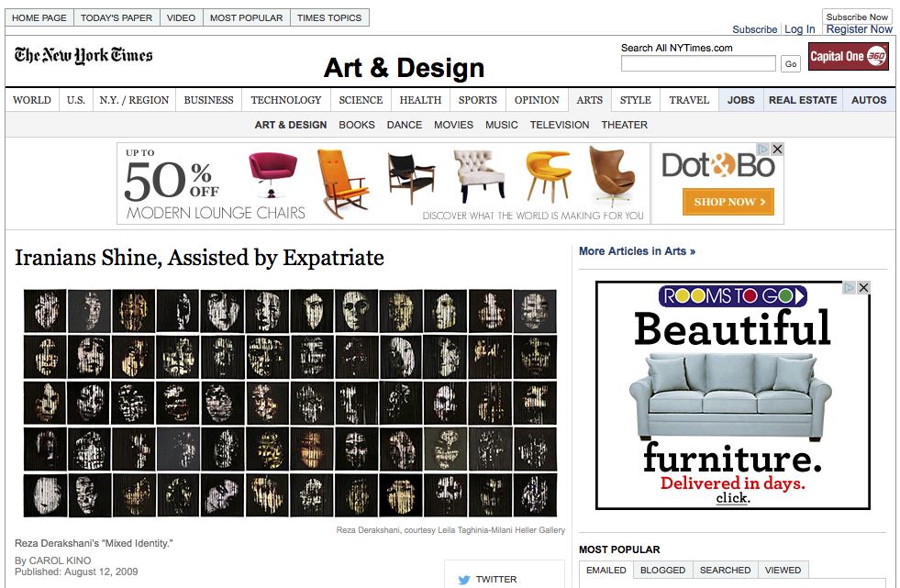The width and height of the screenshot is (900, 588).
Task: Click the Art & Design page title
Action: pyautogui.click(x=404, y=68)
